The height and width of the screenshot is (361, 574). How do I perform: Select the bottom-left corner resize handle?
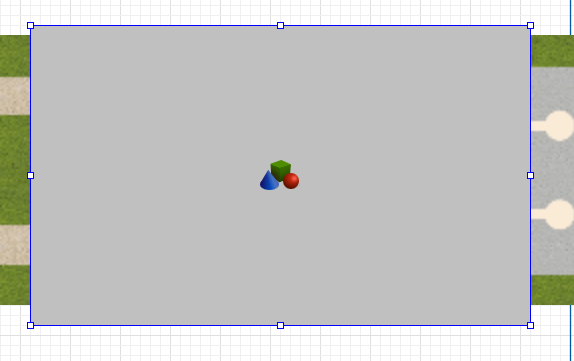[30, 325]
